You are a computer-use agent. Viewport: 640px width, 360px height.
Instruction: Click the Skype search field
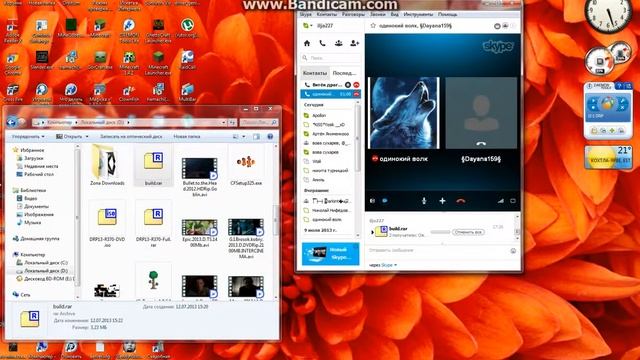pos(331,58)
